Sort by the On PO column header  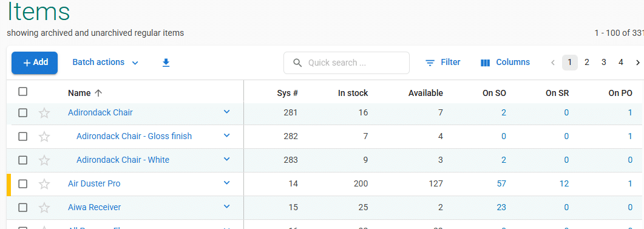(x=620, y=94)
